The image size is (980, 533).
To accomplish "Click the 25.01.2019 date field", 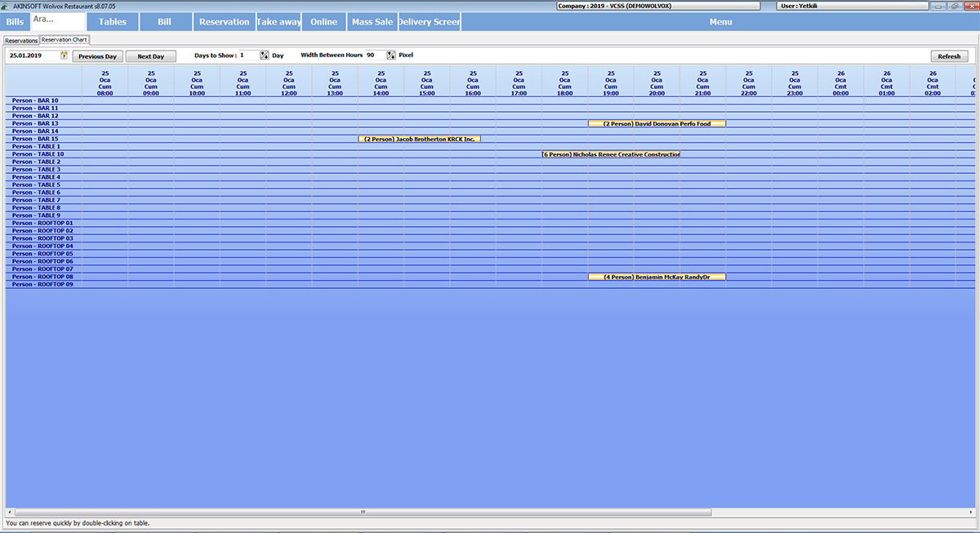I will (x=33, y=56).
